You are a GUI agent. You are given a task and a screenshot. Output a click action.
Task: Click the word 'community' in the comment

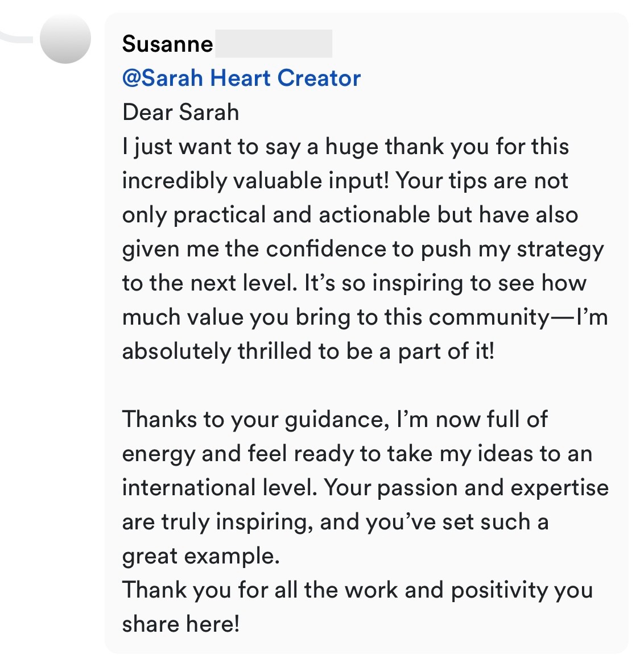[489, 317]
